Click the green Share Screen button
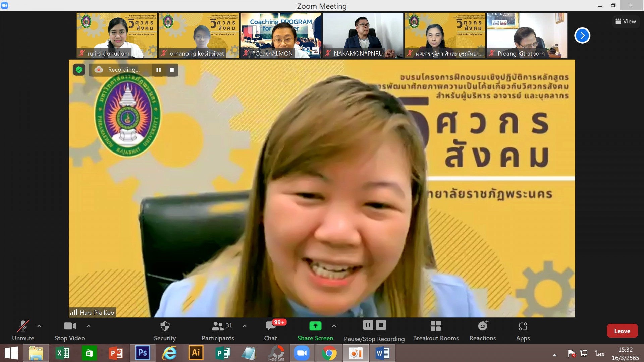Screen dimensions: 644x362 (315, 331)
